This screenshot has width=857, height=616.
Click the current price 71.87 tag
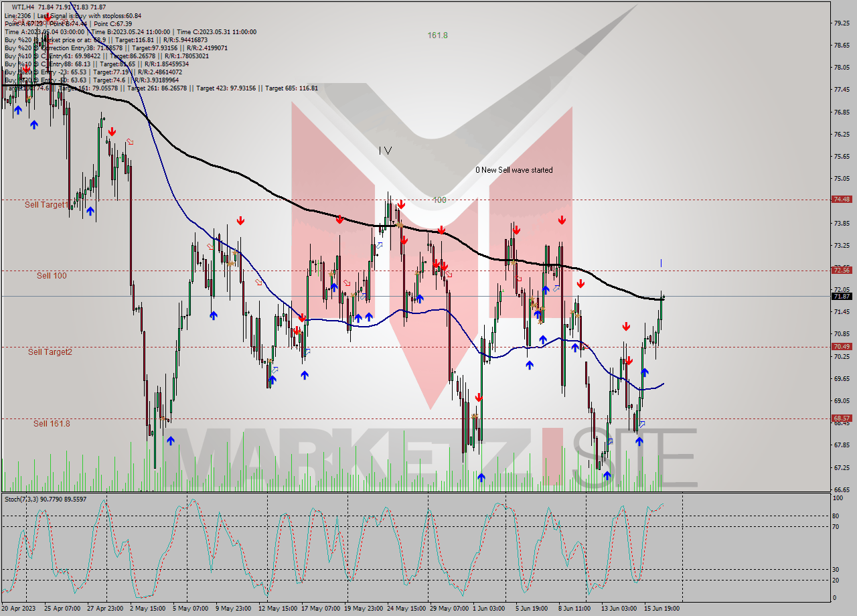tap(842, 296)
